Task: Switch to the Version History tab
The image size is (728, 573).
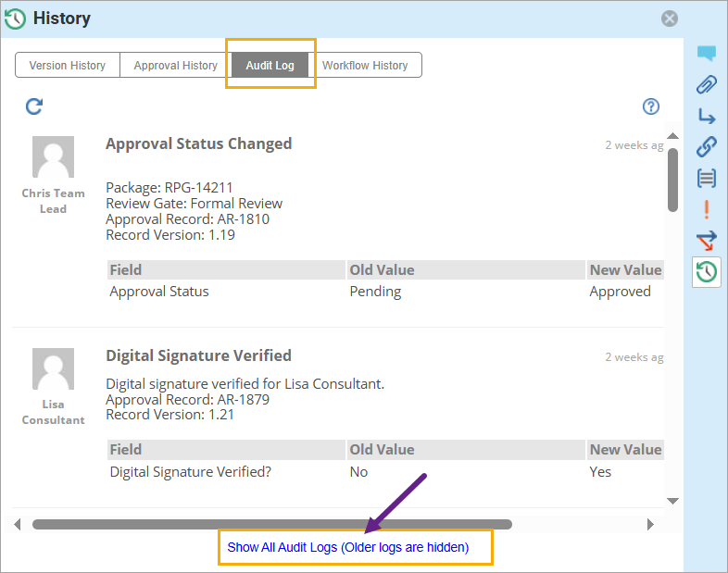Action: click(68, 66)
